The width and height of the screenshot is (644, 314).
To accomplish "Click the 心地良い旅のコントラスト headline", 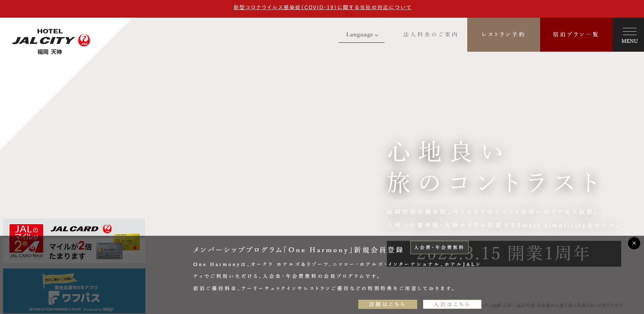I will pos(492,167).
